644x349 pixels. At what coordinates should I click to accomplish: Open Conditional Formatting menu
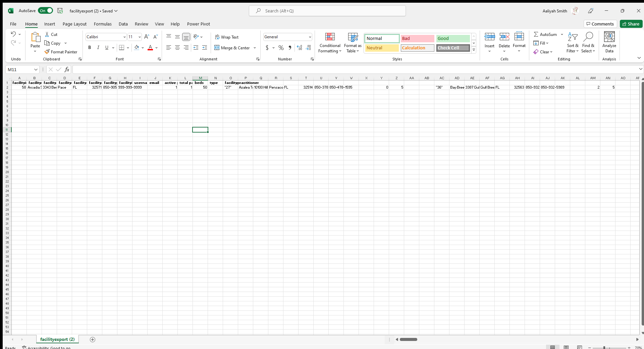pos(330,43)
